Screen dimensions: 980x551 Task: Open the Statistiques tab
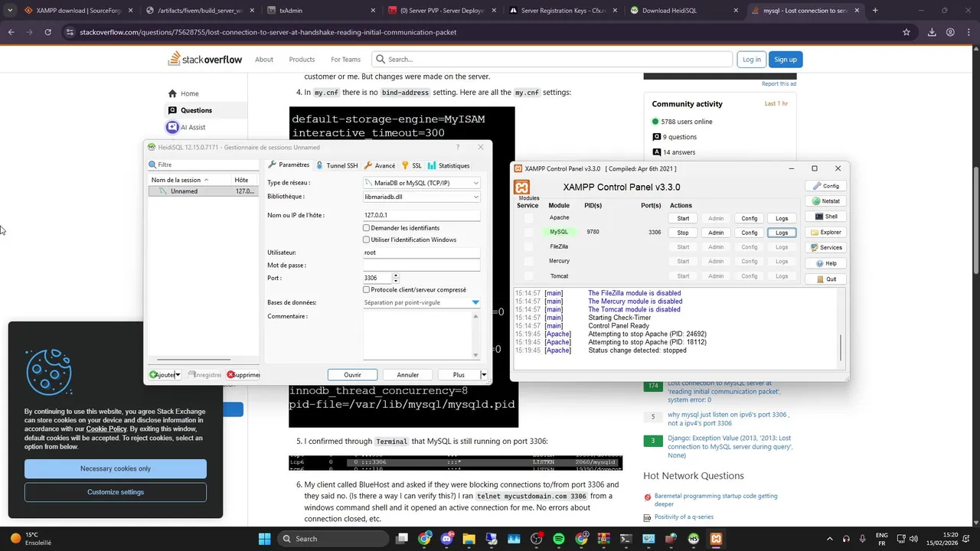point(449,165)
